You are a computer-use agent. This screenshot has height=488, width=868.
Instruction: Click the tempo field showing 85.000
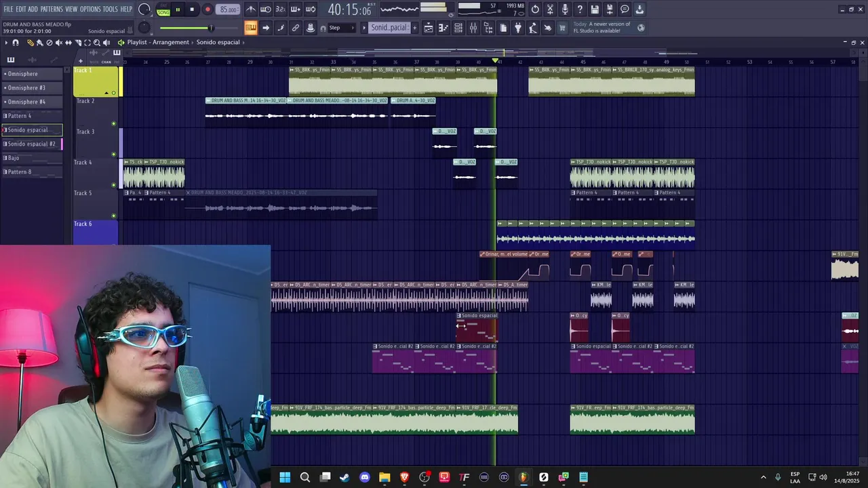229,9
